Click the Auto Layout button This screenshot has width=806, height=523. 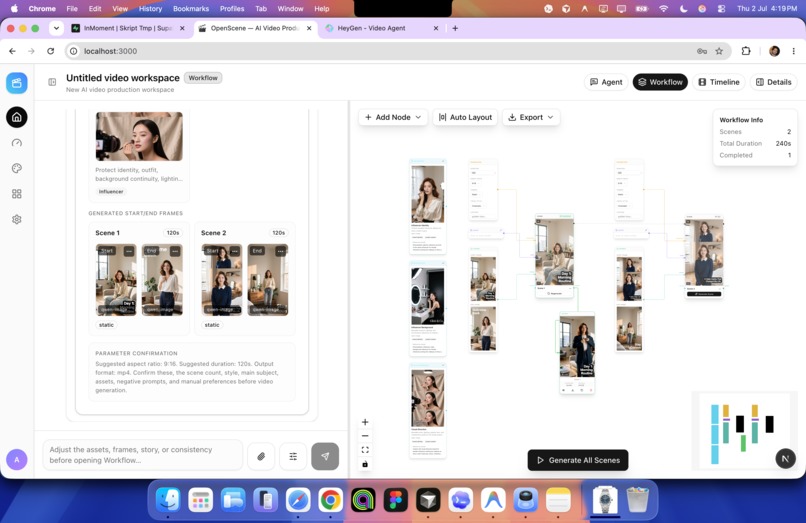(465, 117)
